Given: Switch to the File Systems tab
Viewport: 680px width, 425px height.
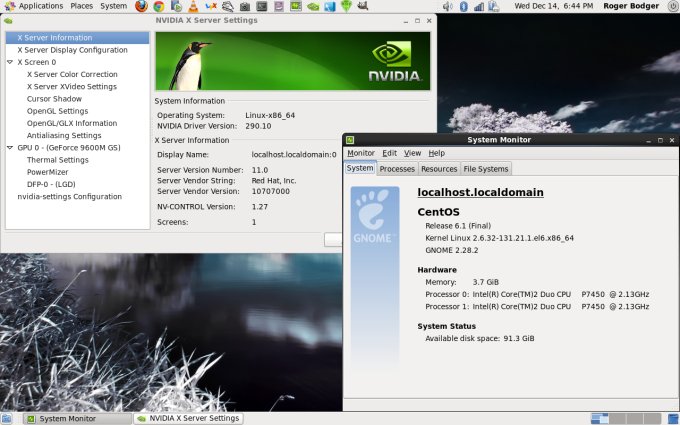Looking at the screenshot, I should (486, 169).
